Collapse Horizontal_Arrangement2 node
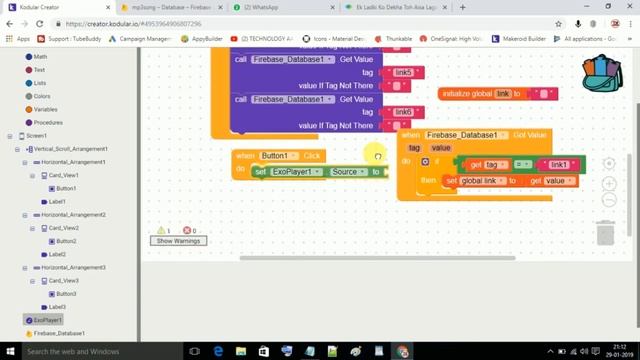This screenshot has height=360, width=640. click(x=25, y=215)
